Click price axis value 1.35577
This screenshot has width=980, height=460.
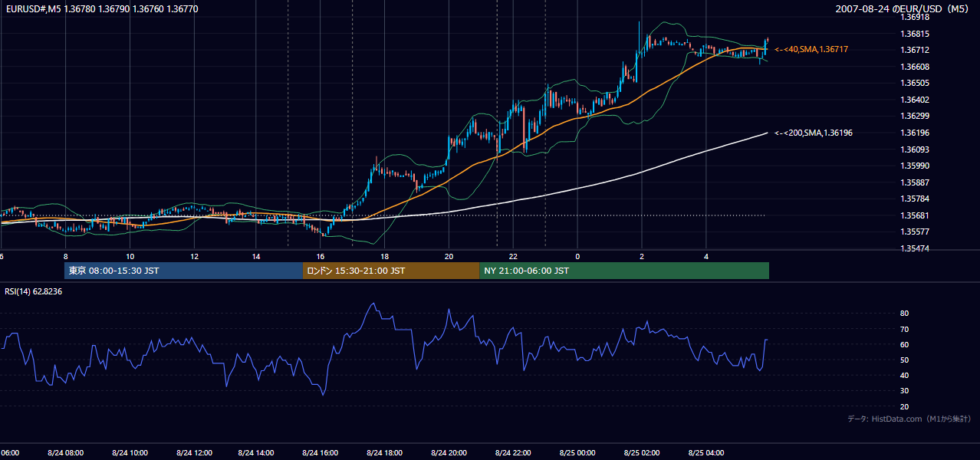(x=915, y=232)
